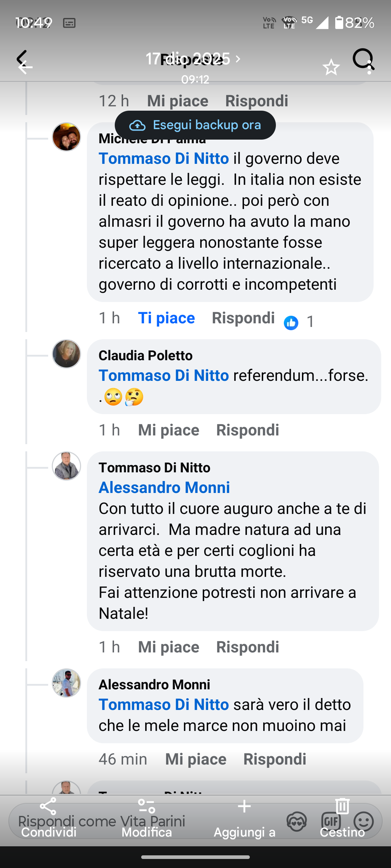The height and width of the screenshot is (868, 391).
Task: Open Claudia Poletto's profile picture
Action: pyautogui.click(x=66, y=354)
